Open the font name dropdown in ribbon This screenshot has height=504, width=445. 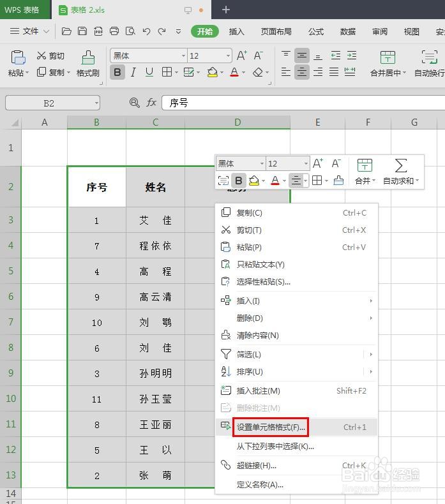click(183, 56)
